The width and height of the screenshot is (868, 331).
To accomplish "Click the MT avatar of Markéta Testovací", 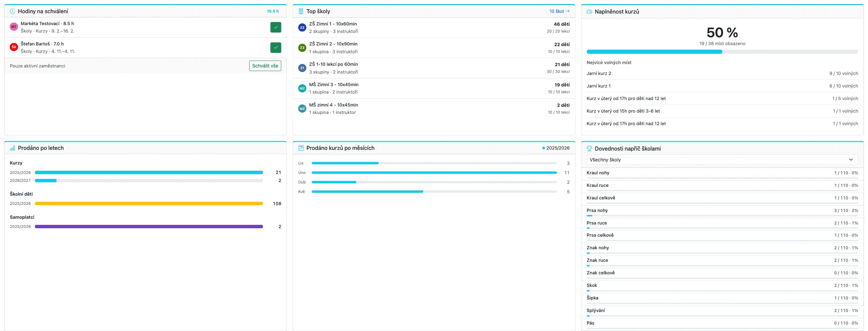I will pos(14,27).
